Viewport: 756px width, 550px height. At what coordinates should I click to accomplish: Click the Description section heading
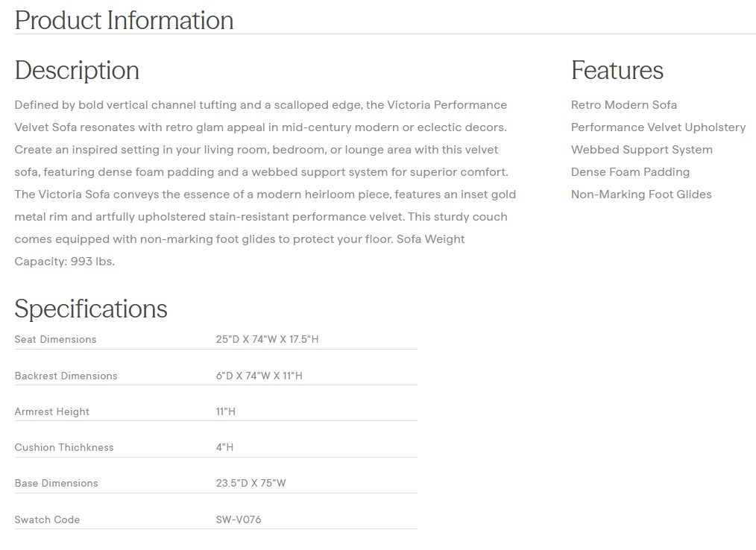tap(77, 70)
